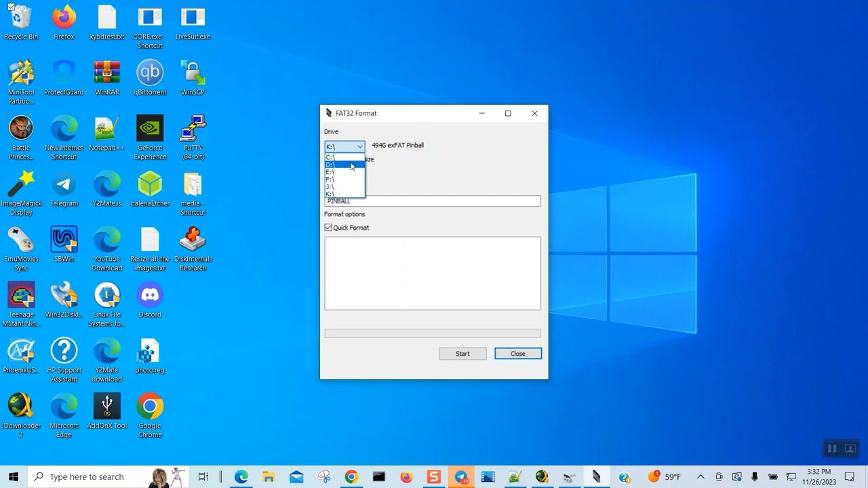Select the Discord desktop icon
The image size is (868, 488).
coord(150,300)
